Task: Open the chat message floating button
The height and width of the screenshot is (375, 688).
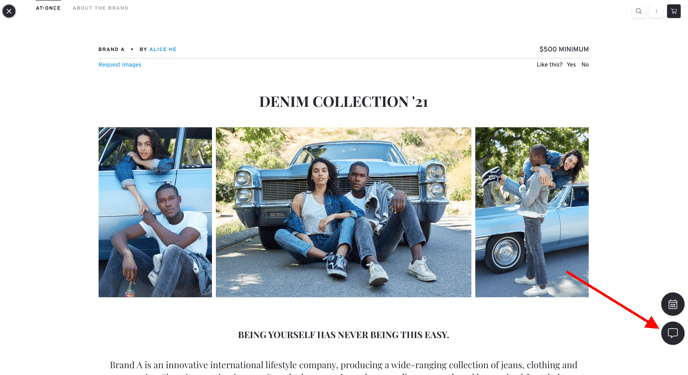Action: (673, 333)
